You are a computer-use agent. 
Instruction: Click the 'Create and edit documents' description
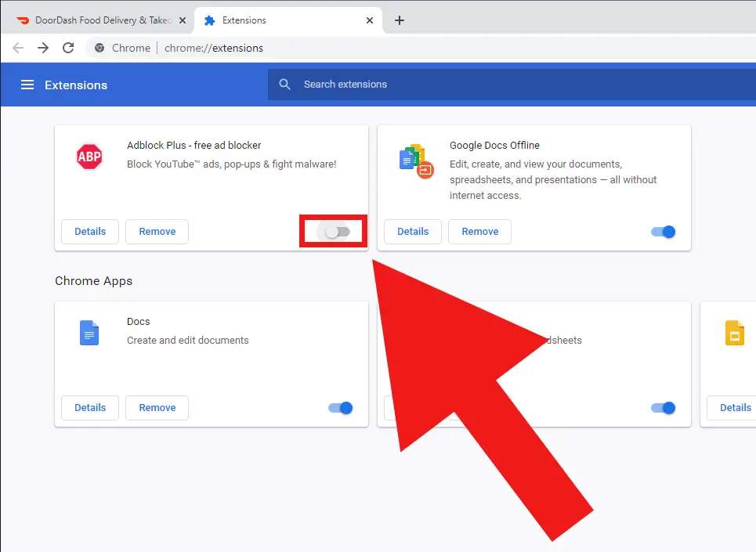click(187, 340)
